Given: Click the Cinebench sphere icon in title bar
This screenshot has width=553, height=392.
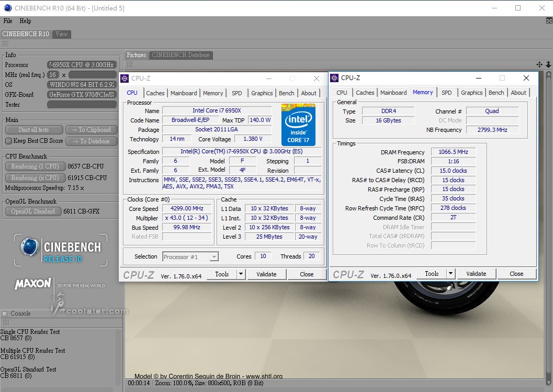Looking at the screenshot, I should pos(7,8).
